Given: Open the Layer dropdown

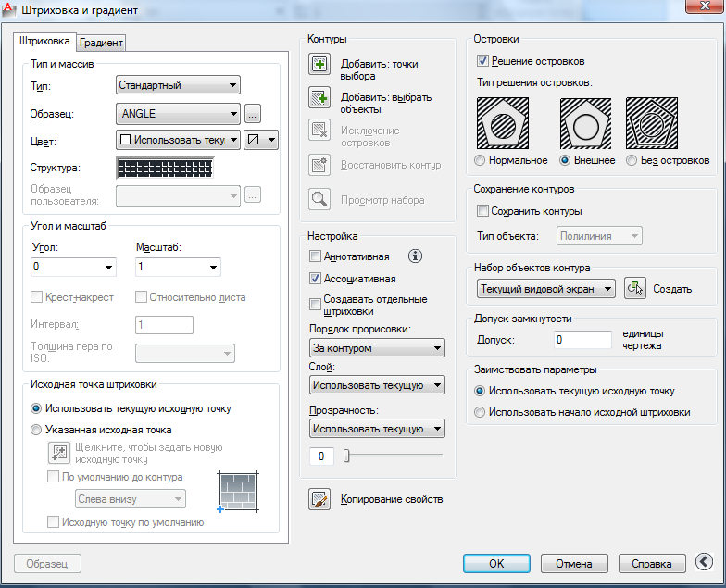Looking at the screenshot, I should (377, 385).
